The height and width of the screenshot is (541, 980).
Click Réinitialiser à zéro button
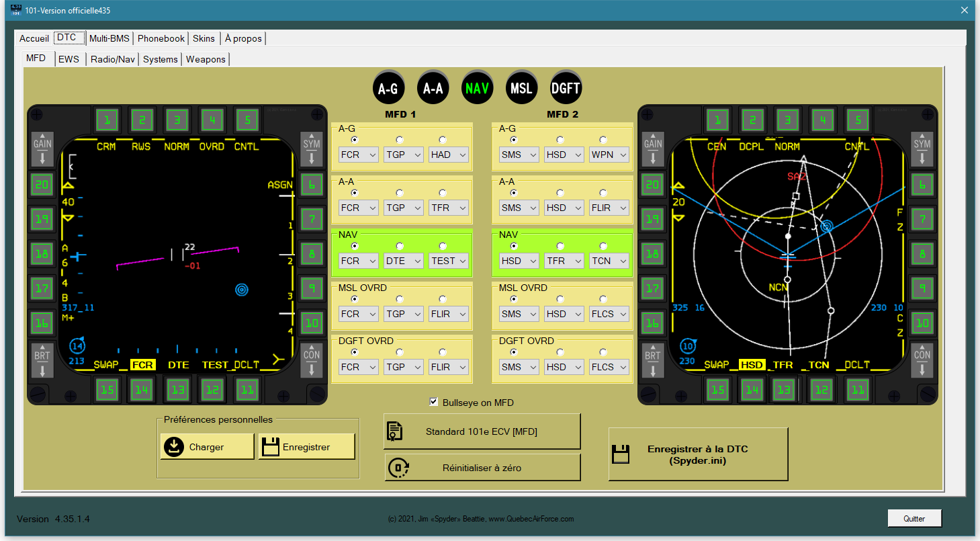(482, 468)
